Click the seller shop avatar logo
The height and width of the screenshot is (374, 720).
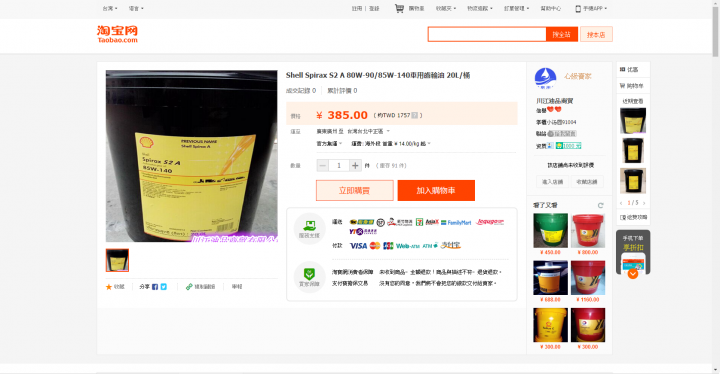point(545,78)
